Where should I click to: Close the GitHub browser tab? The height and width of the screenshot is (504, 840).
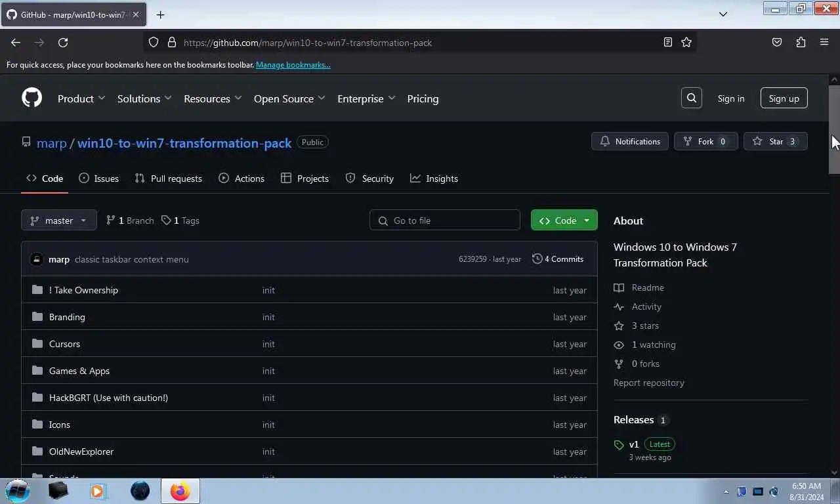pos(136,14)
